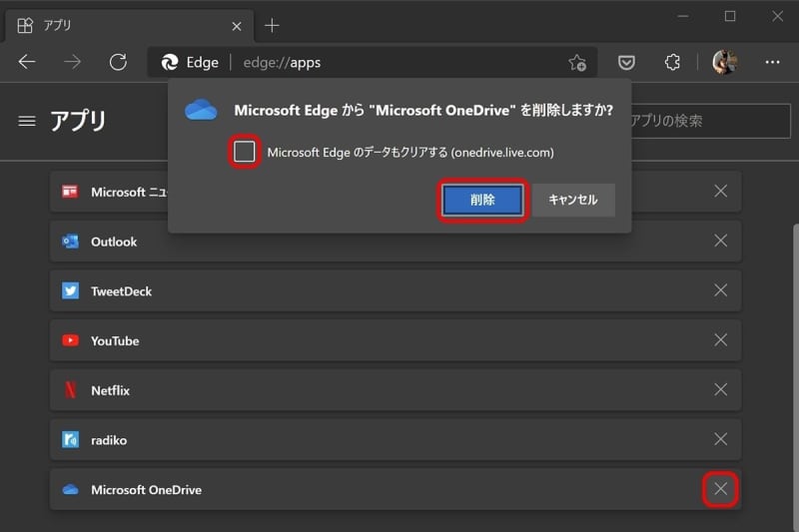Select the TweetDeck row label
Screen dimensions: 799x532
(121, 291)
